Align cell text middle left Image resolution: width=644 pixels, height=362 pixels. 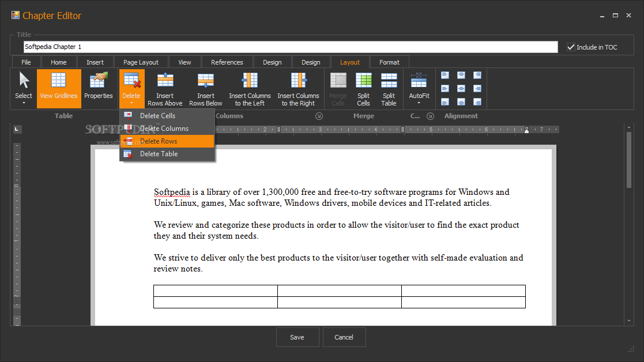tap(445, 89)
